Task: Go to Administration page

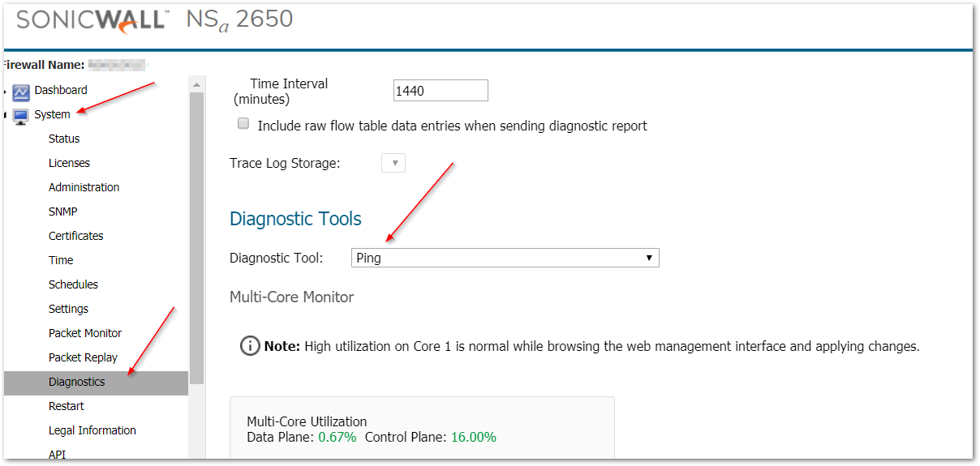Action: 84,187
